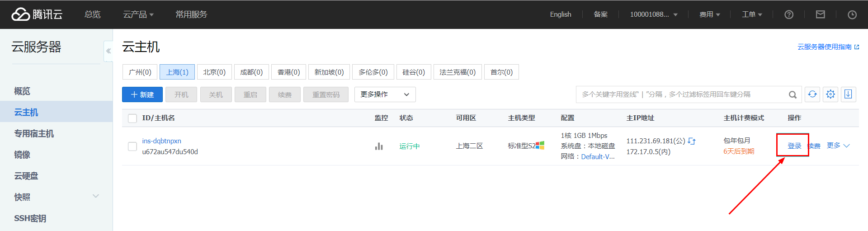868x231 pixels.
Task: Click the 运行中 status text
Action: pyautogui.click(x=410, y=146)
